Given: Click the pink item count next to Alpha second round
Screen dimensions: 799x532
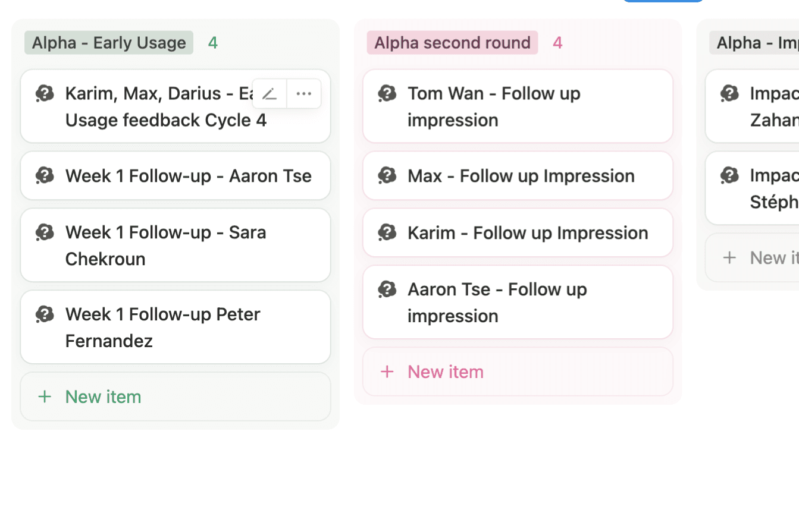Looking at the screenshot, I should point(557,43).
